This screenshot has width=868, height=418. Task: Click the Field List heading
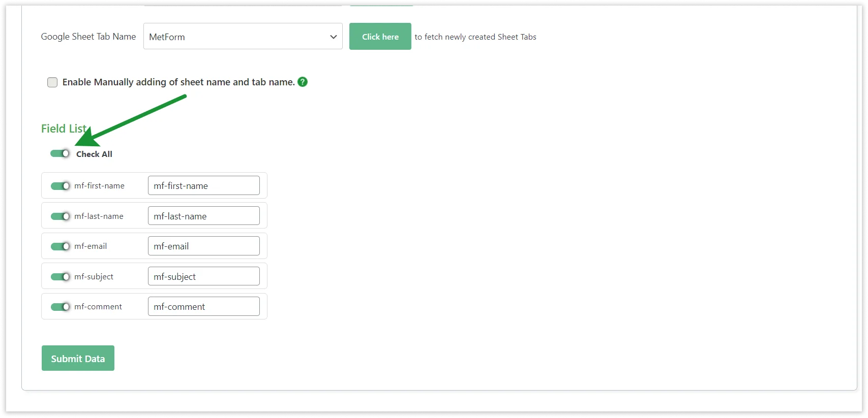[64, 128]
